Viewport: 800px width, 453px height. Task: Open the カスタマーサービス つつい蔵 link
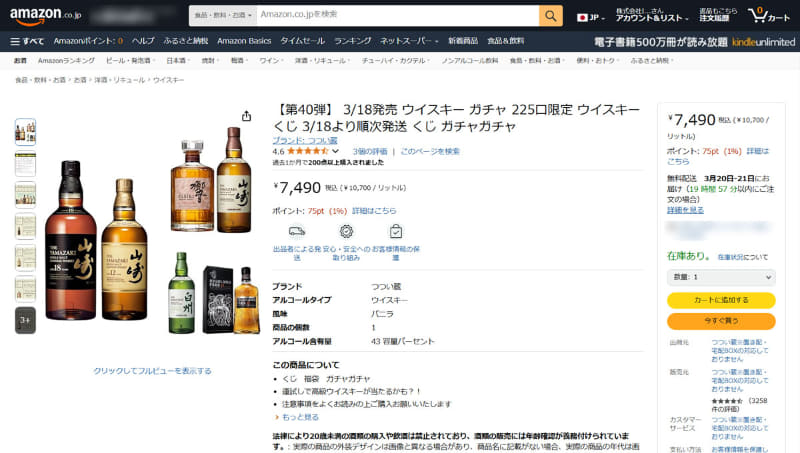coord(740,428)
